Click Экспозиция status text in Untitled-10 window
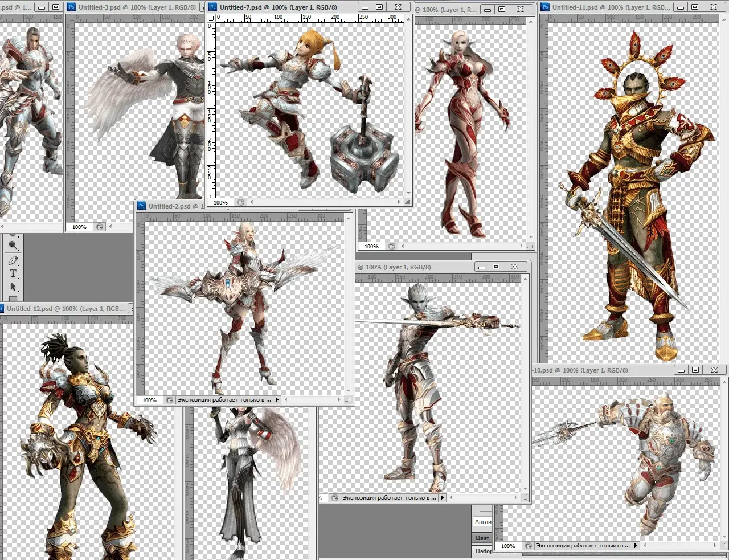 click(x=583, y=546)
